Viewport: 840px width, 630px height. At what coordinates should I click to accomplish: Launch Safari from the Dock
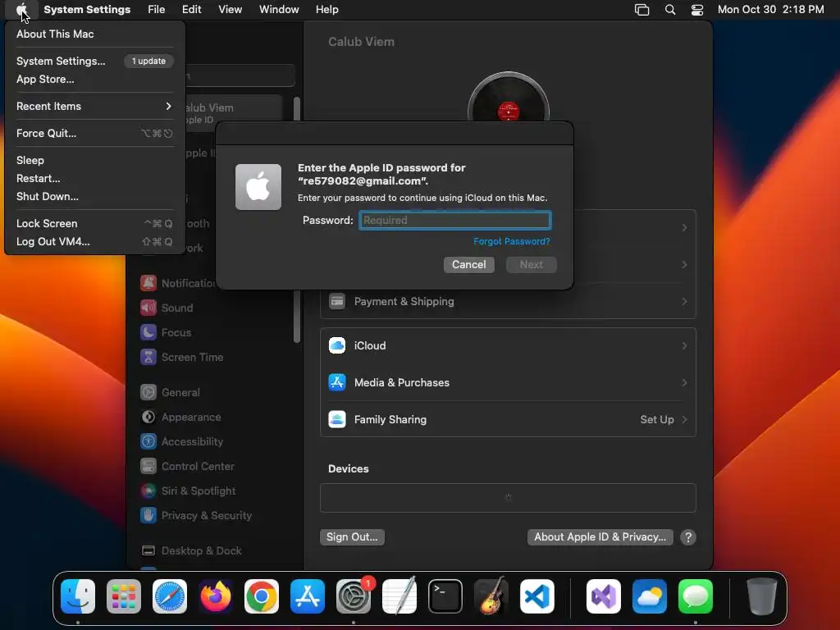170,596
